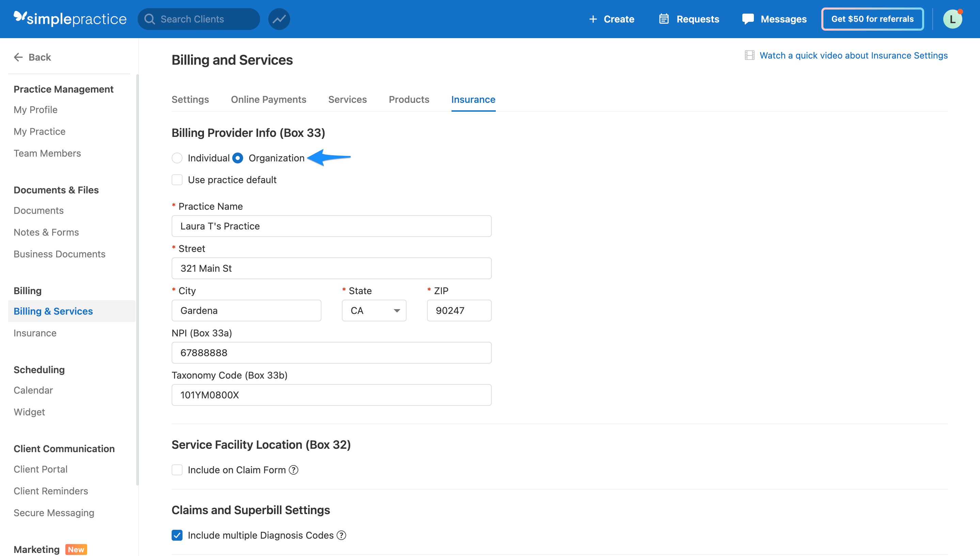The width and height of the screenshot is (980, 556).
Task: Open Messages via the chat bubble icon
Action: point(747,18)
